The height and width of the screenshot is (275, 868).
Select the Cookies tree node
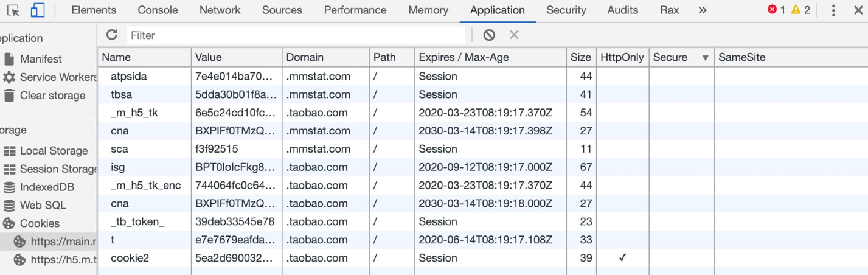39,223
